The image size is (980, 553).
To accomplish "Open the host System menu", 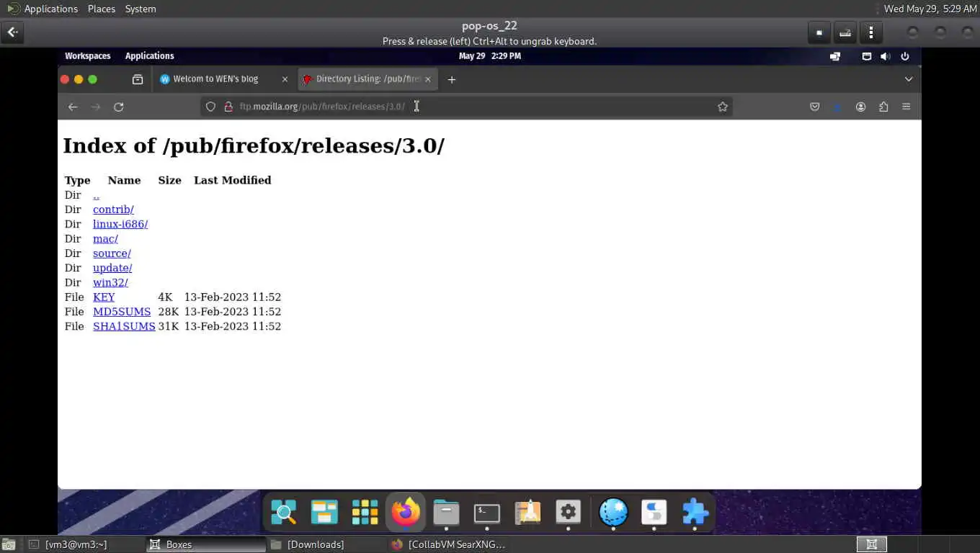I will [x=141, y=9].
